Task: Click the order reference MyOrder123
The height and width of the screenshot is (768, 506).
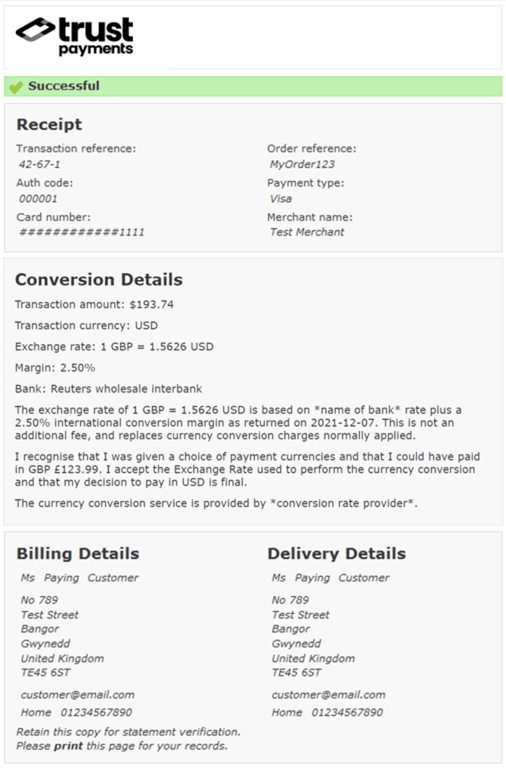Action: tap(302, 165)
